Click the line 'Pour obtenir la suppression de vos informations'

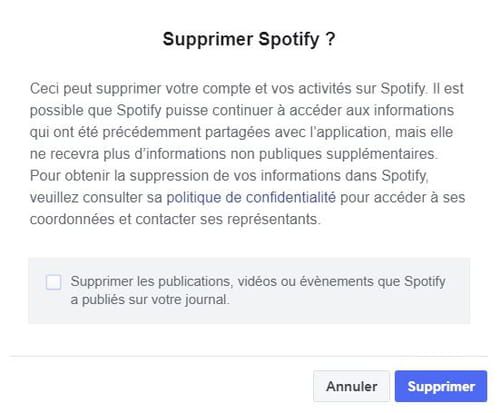click(229, 176)
